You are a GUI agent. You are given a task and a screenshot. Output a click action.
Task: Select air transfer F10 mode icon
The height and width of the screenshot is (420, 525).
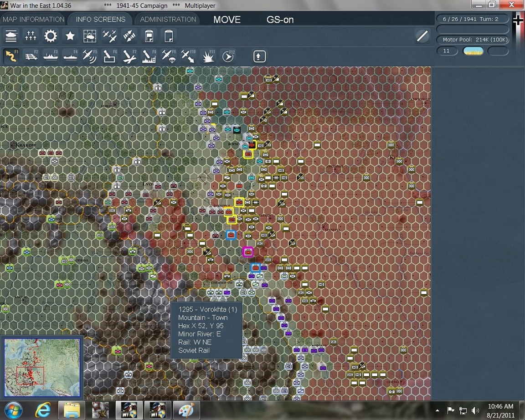(x=188, y=56)
